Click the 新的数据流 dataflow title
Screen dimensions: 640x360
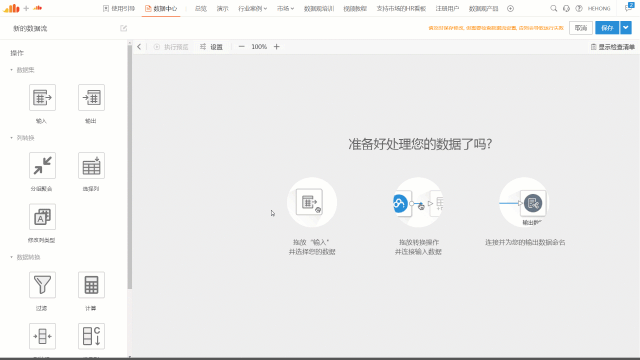tap(30, 29)
